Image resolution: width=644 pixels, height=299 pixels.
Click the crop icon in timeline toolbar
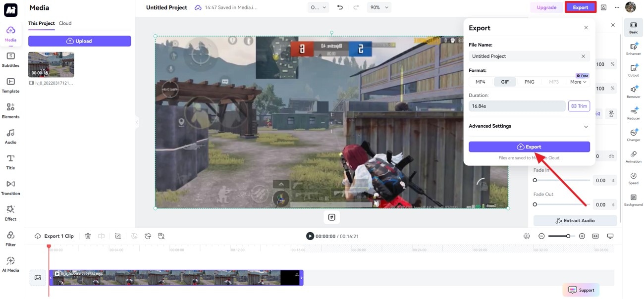click(118, 236)
